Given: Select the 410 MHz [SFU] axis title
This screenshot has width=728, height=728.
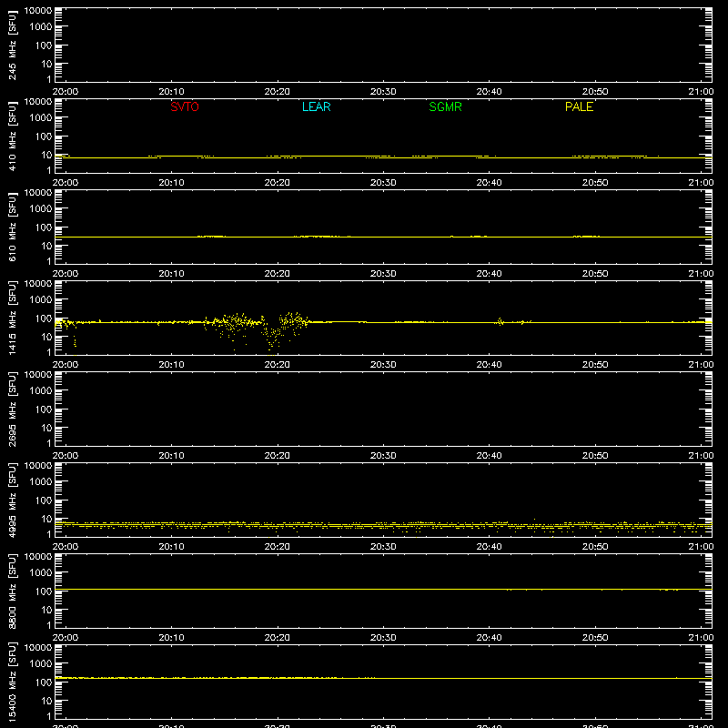Looking at the screenshot, I should pos(12,136).
